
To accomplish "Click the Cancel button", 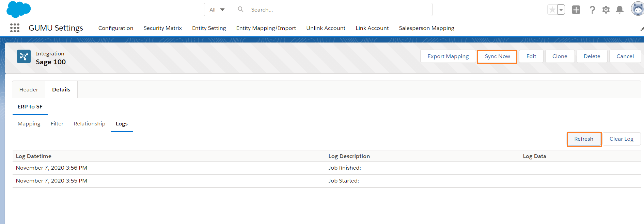I will click(x=625, y=56).
